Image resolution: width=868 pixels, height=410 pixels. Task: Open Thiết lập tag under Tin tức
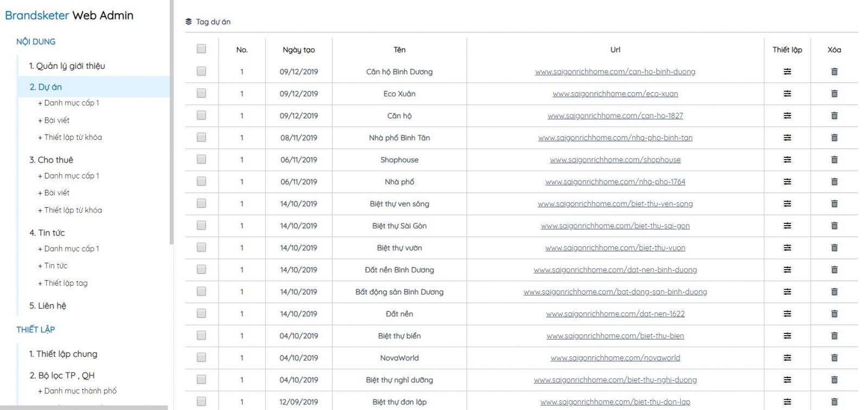click(63, 283)
